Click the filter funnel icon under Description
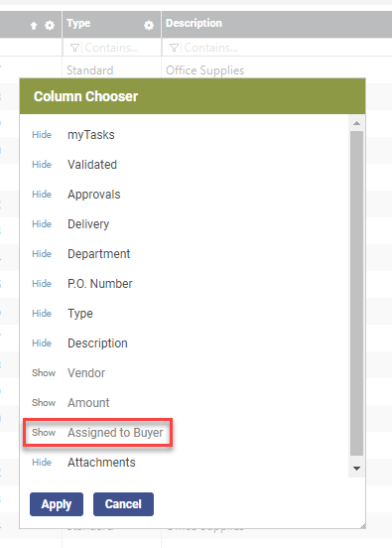Image resolution: width=392 pixels, height=548 pixels. pos(174,48)
